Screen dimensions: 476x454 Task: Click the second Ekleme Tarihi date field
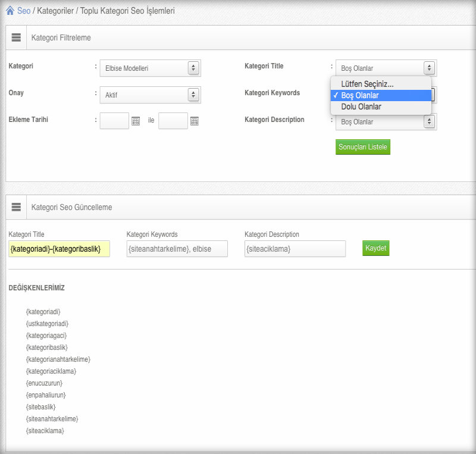pos(173,121)
